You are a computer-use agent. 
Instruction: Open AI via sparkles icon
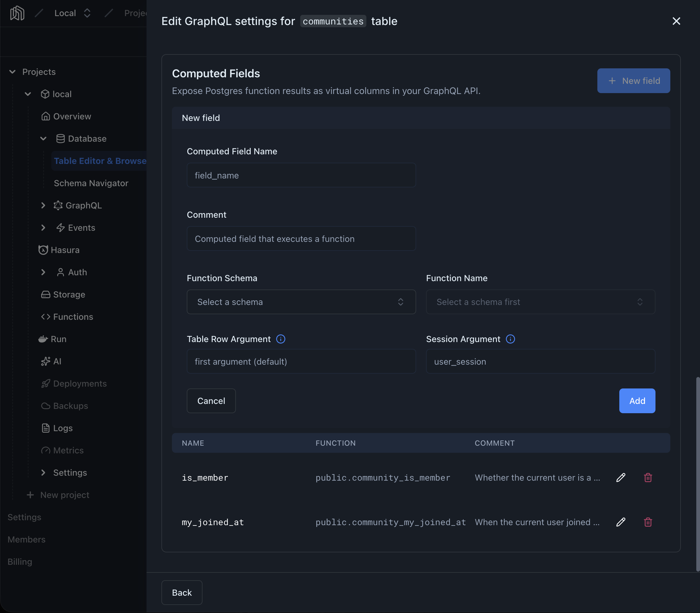45,361
